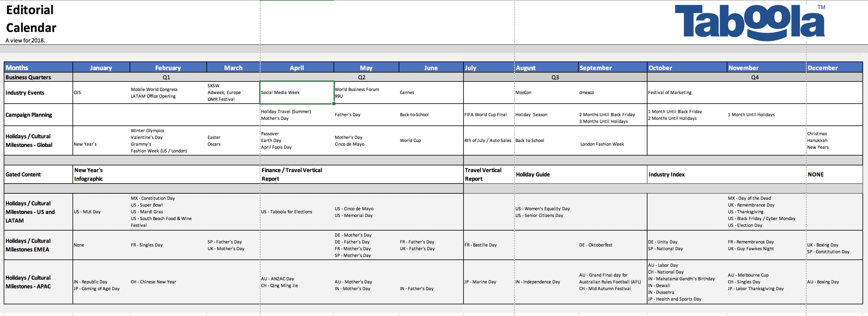Click the March month header

(233, 67)
